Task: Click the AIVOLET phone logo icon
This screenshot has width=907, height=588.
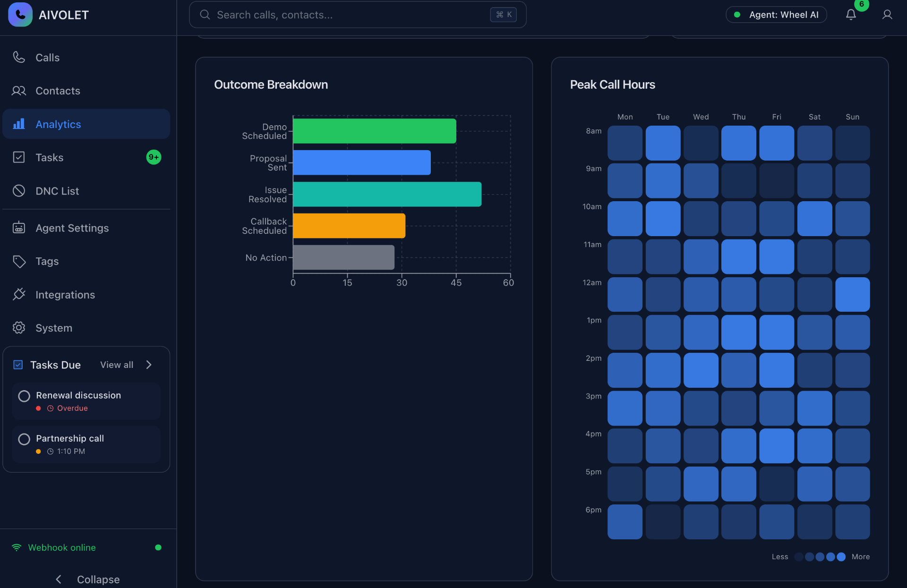Action: pyautogui.click(x=20, y=15)
